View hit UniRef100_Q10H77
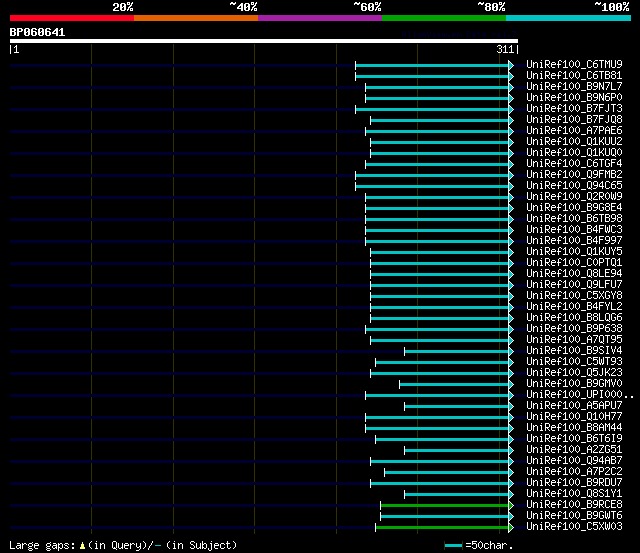Screen dimensions: 640x553 coord(574,417)
